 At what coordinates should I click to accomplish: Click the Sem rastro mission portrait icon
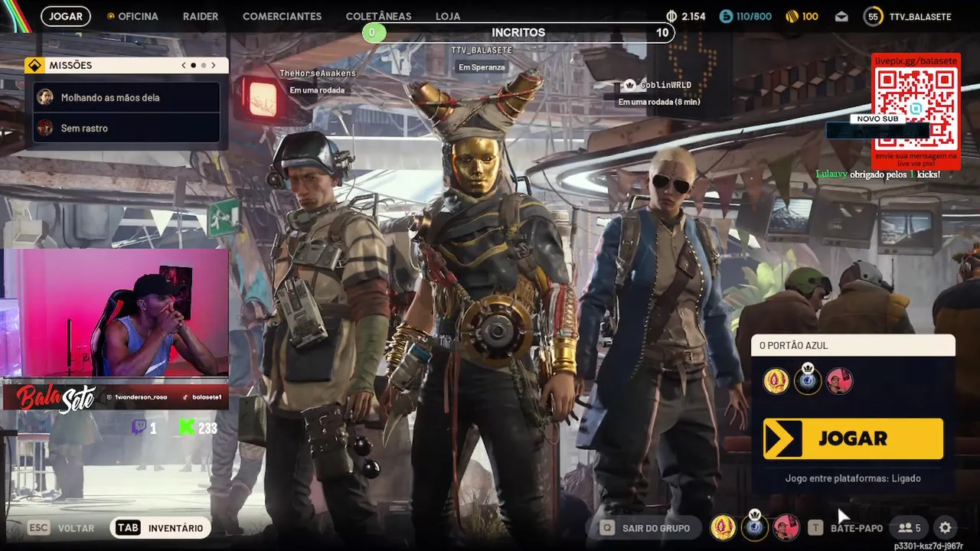coord(45,128)
